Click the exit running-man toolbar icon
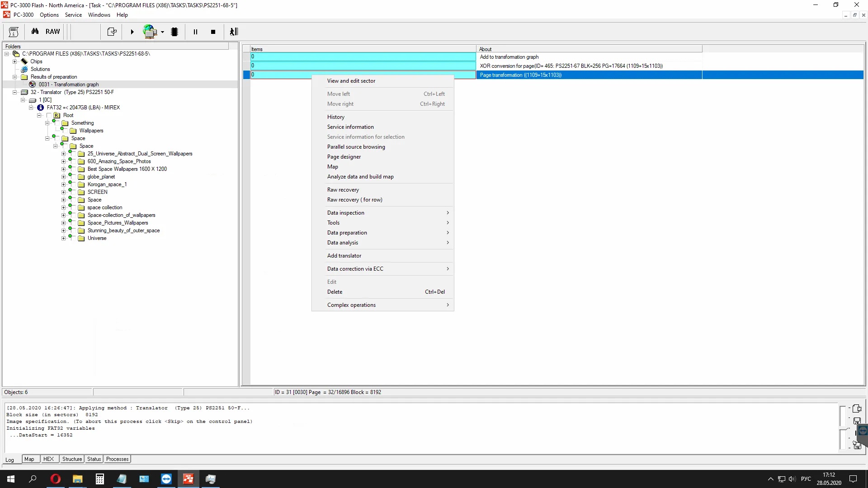Screen dimensions: 868x488 [x=234, y=32]
